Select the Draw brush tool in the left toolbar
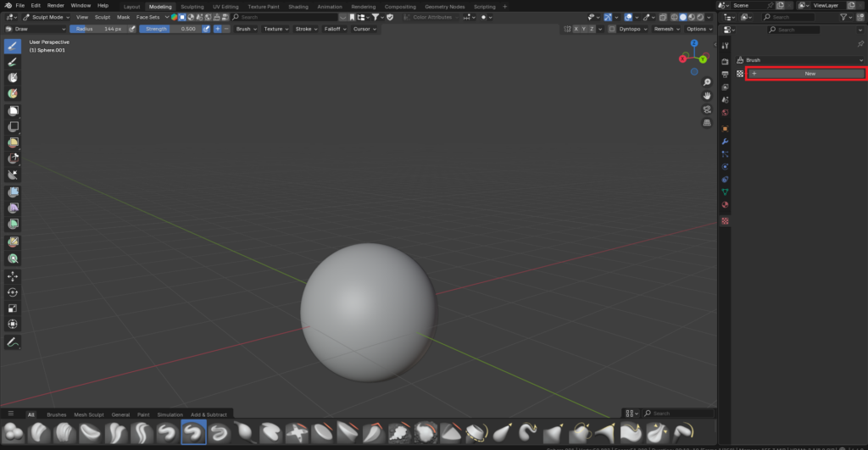 [12, 46]
